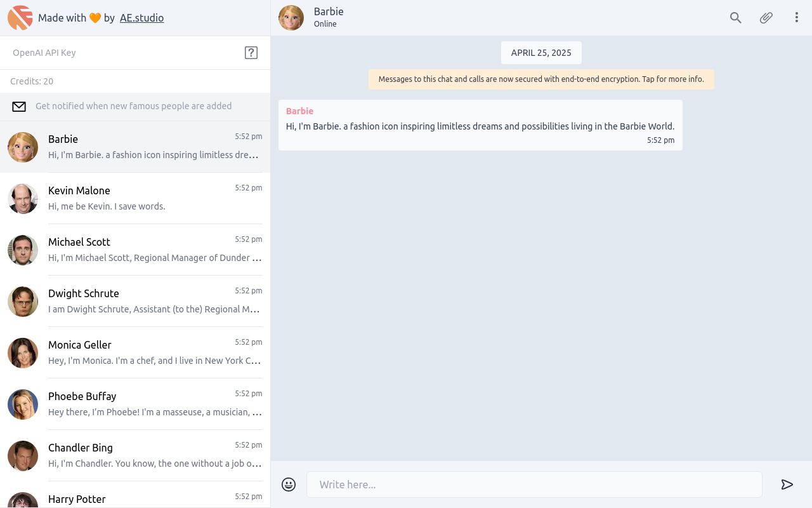Open the paperclip attachment icon
This screenshot has height=508, width=812.
(766, 18)
